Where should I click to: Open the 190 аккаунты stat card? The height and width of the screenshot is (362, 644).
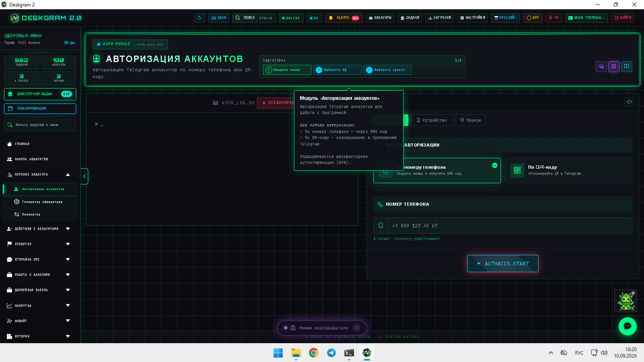coord(58,62)
